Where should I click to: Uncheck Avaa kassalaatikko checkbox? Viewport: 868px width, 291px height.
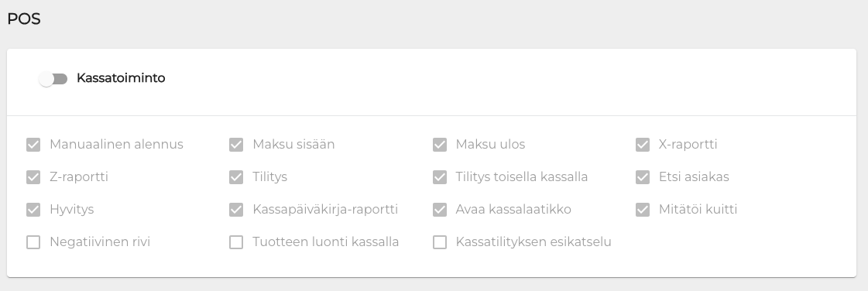point(440,210)
